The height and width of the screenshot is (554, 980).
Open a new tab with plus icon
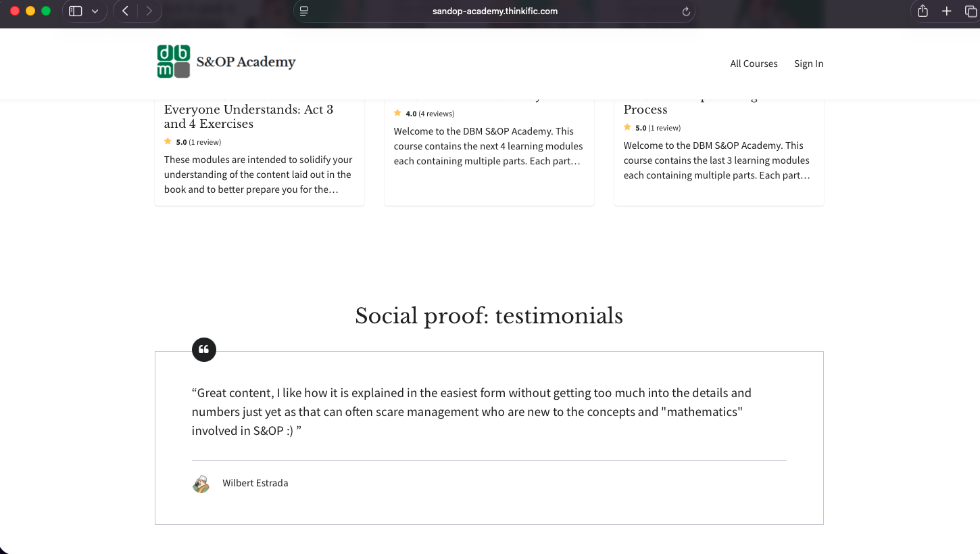[947, 11]
